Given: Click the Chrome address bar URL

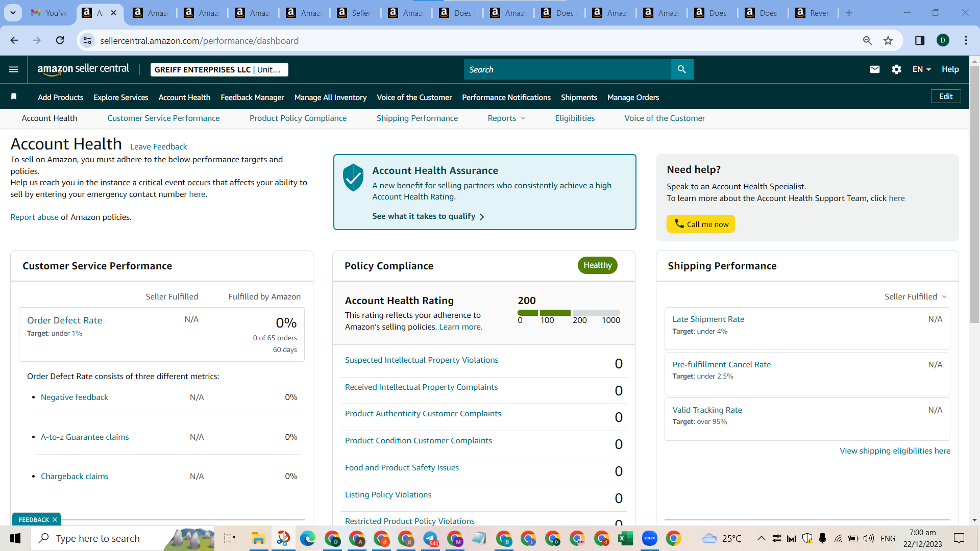Looking at the screenshot, I should click(x=199, y=40).
